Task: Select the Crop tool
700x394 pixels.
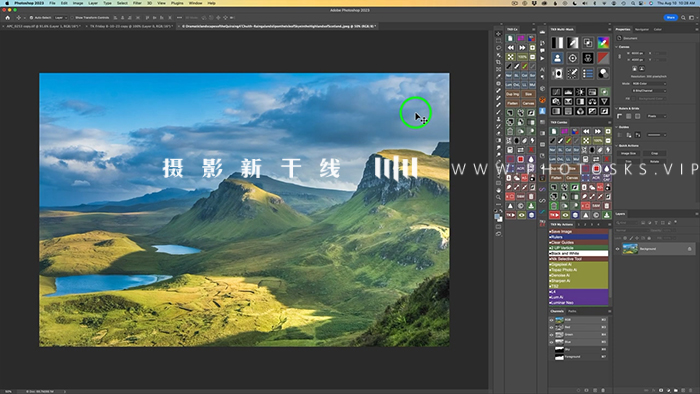Action: (498, 62)
